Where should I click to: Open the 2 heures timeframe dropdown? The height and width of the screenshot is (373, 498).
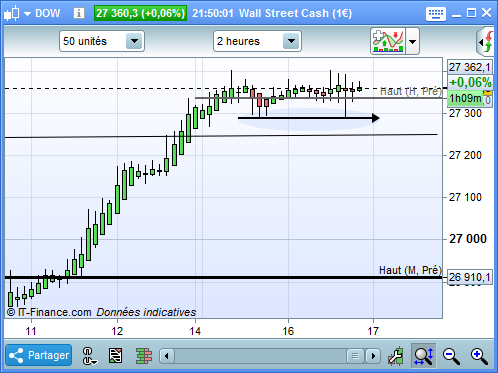257,41
